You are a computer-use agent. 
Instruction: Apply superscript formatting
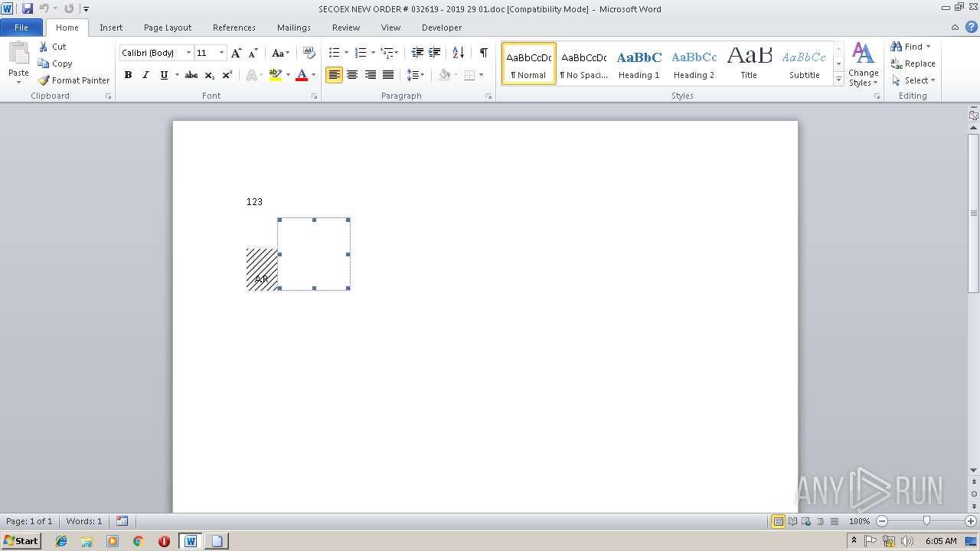point(227,75)
